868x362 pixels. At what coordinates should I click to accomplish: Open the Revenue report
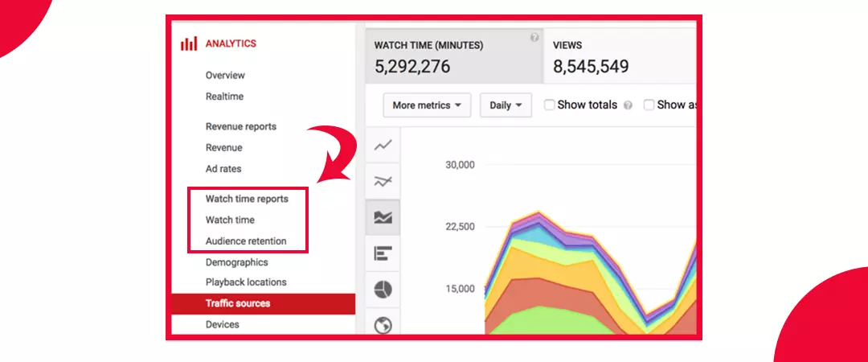tap(223, 147)
